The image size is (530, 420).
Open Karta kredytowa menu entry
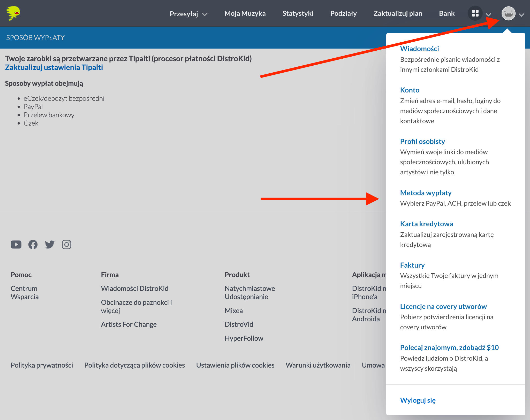(x=426, y=224)
